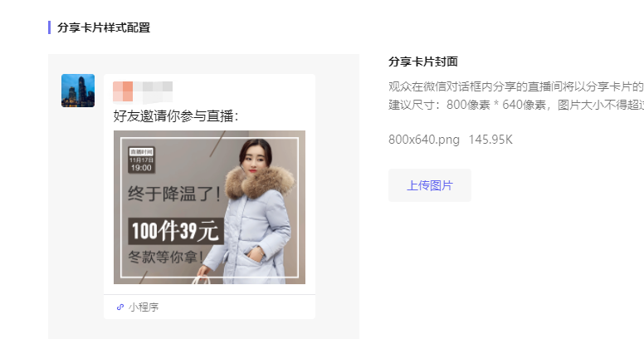Click the 100件39元 banner in cover
The height and width of the screenshot is (349, 644).
point(176,231)
